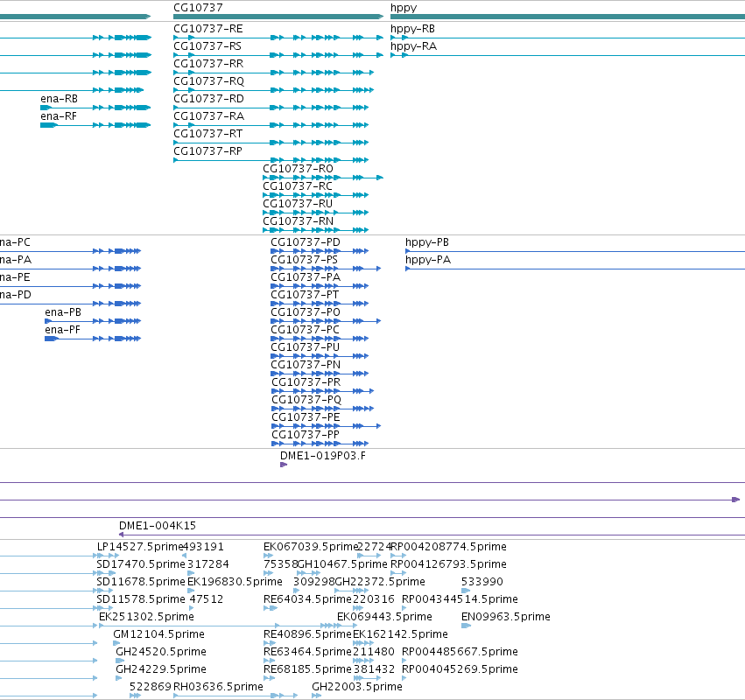Select the CG10737-RO transcript label
745x700 pixels.
tap(298, 169)
